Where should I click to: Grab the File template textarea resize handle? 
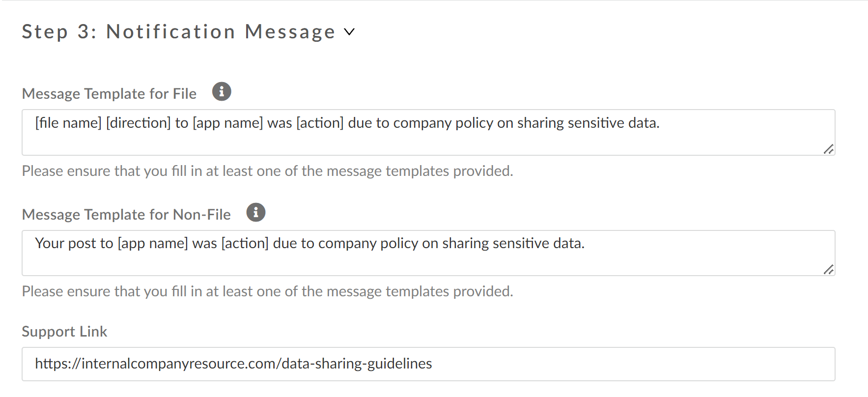tap(829, 149)
